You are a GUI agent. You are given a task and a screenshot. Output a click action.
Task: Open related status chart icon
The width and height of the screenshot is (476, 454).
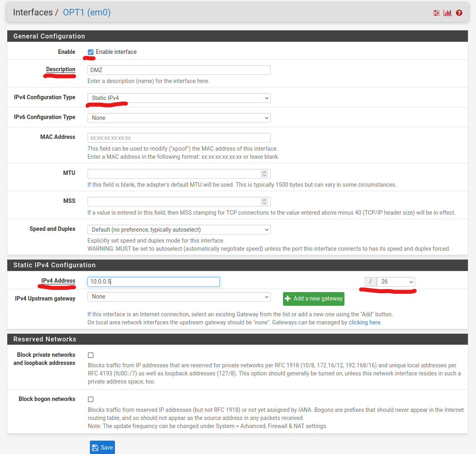coord(448,13)
